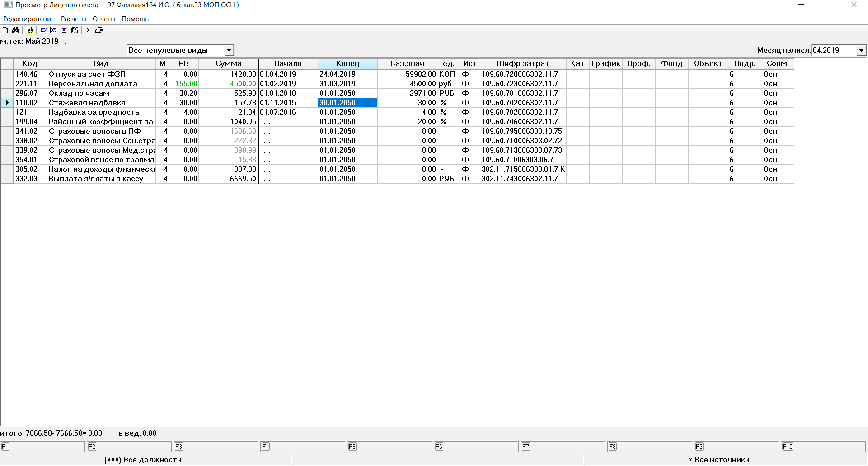This screenshot has width=868, height=466.
Task: Click the new blank document icon
Action: coord(5,30)
